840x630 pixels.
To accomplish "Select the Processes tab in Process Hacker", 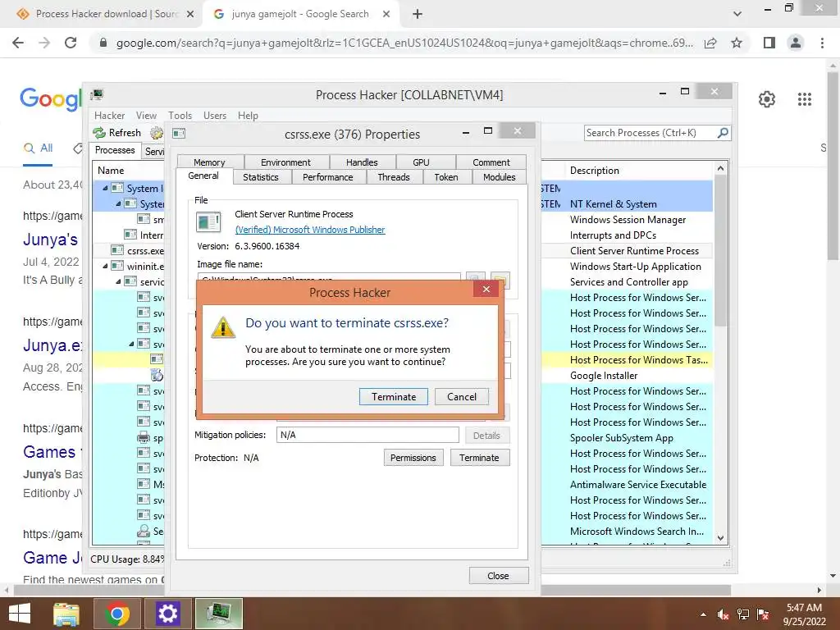I will pos(115,150).
